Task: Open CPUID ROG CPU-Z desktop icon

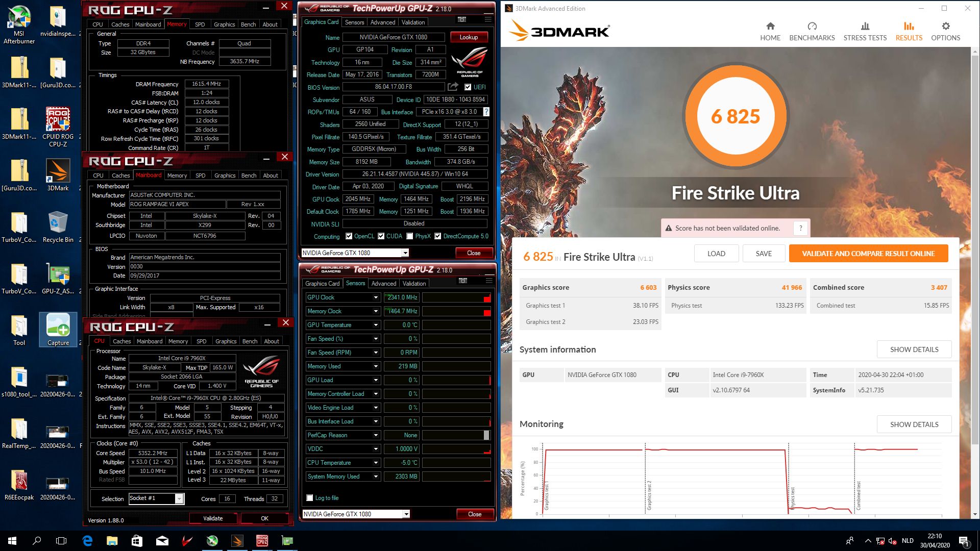Action: pyautogui.click(x=58, y=127)
